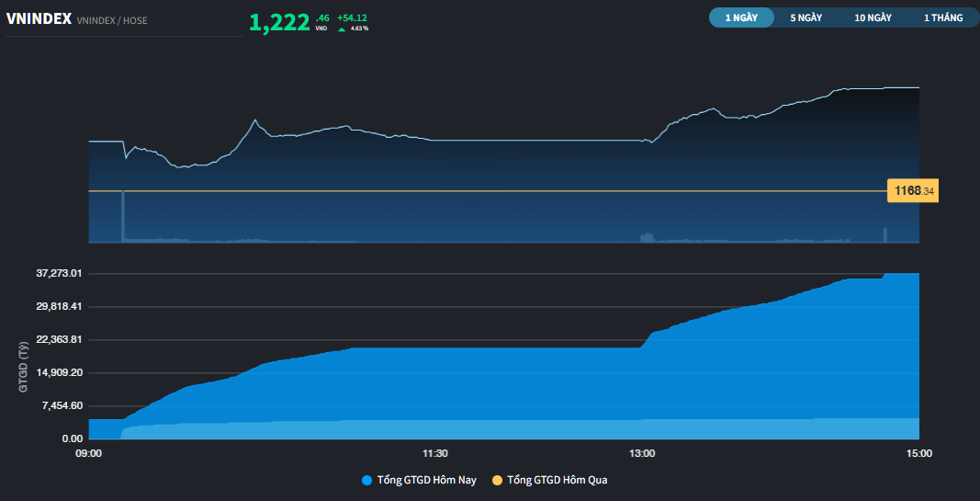Select the 1168.34 reference price tag

coord(913,191)
